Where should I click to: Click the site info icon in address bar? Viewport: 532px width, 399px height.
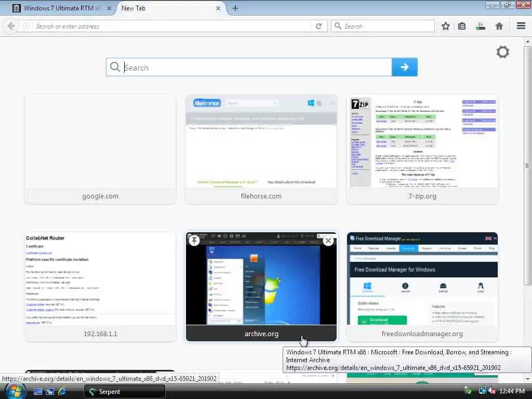(x=26, y=26)
